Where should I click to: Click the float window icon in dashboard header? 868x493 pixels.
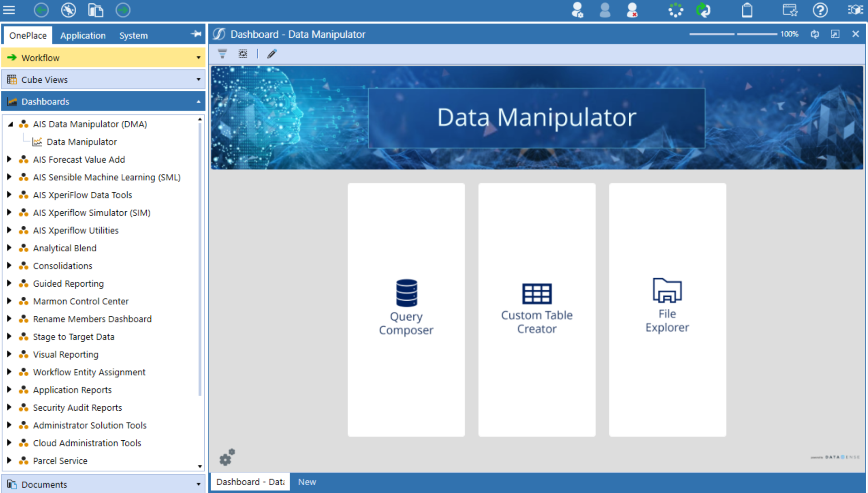(x=835, y=34)
